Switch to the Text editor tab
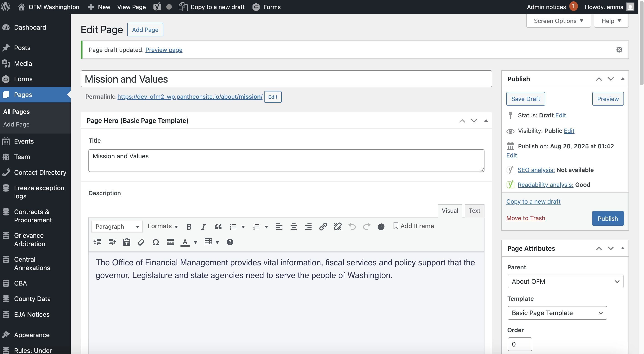This screenshot has width=644, height=354. 474,211
